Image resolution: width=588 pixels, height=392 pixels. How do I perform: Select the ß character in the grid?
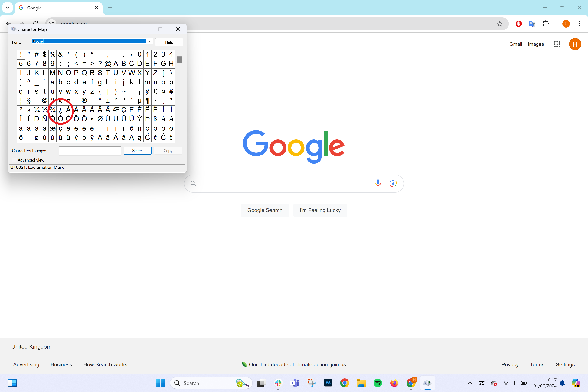[155, 119]
